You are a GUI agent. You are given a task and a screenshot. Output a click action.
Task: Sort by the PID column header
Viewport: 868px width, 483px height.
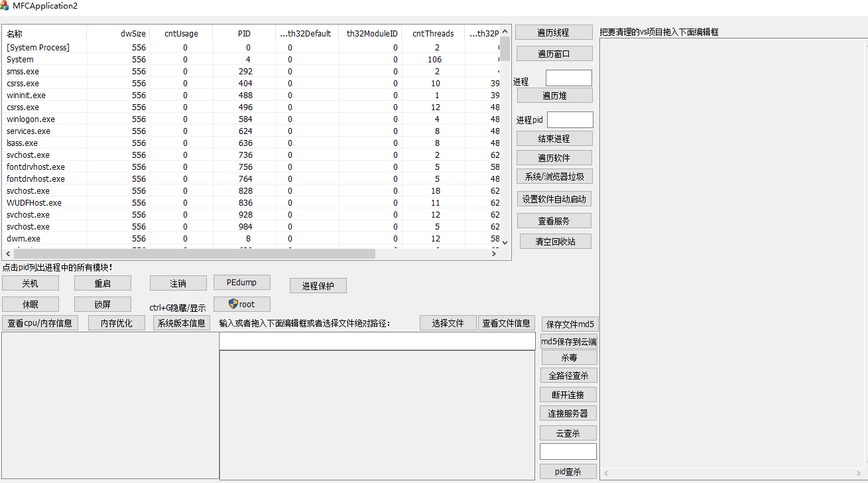click(x=244, y=33)
